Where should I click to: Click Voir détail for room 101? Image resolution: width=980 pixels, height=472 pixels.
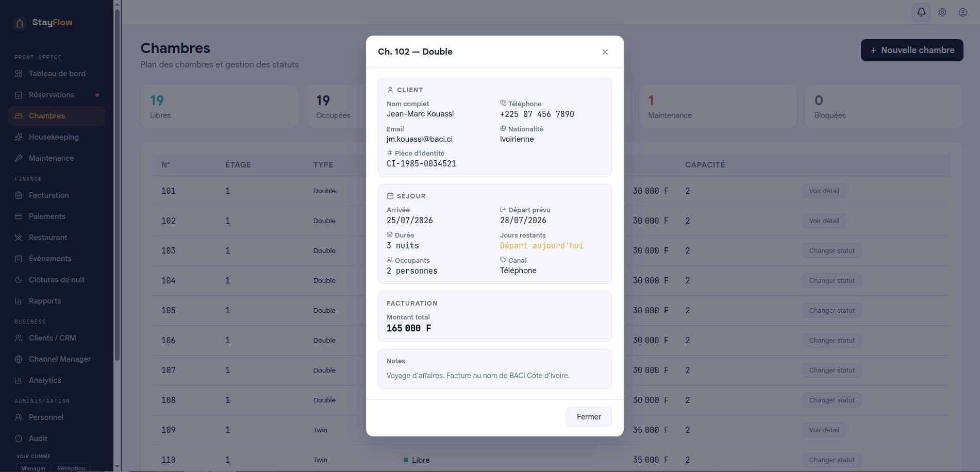click(x=824, y=191)
